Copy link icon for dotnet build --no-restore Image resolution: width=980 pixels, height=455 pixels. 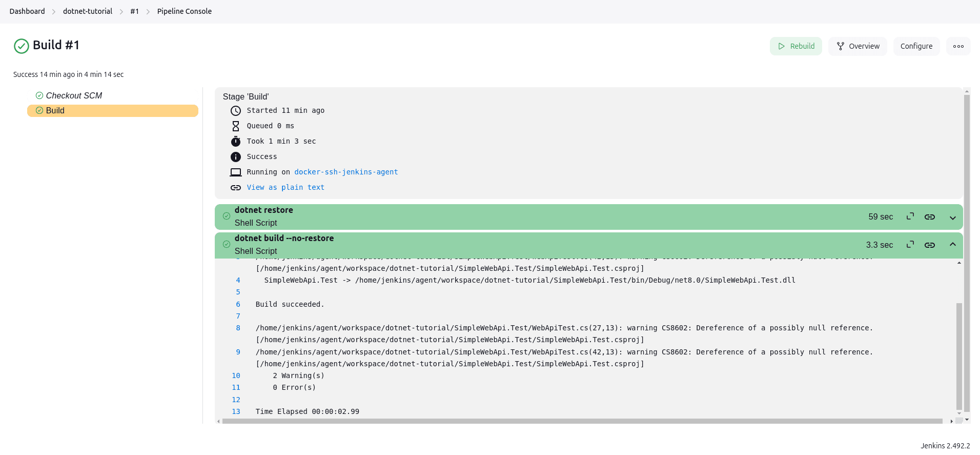click(930, 245)
